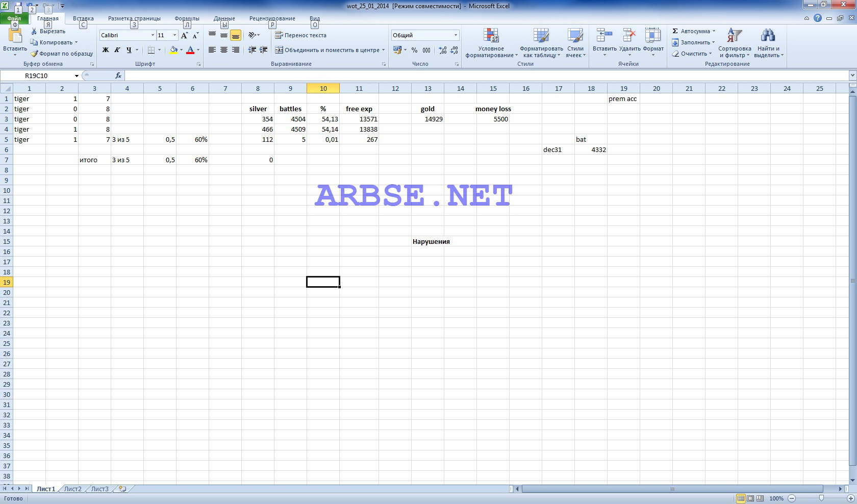The height and width of the screenshot is (504, 857).
Task: Open Cell Styles (Стили ячеек)
Action: (575, 43)
